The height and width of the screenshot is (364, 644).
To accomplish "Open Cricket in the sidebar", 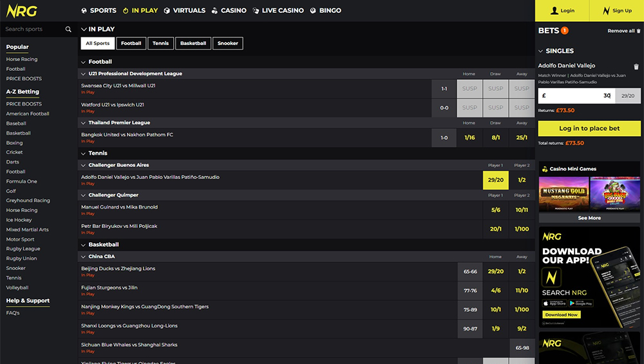I will pos(14,152).
